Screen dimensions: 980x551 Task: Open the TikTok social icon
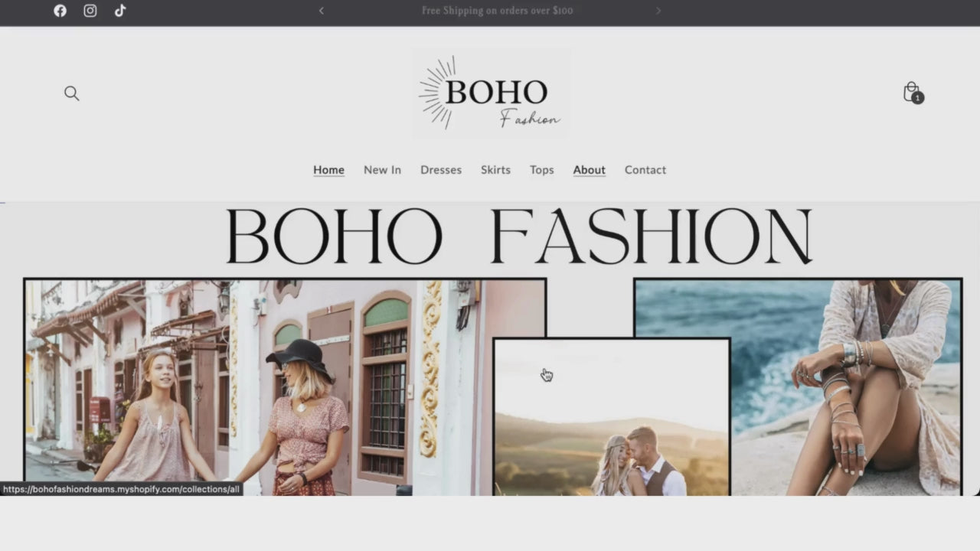click(120, 11)
